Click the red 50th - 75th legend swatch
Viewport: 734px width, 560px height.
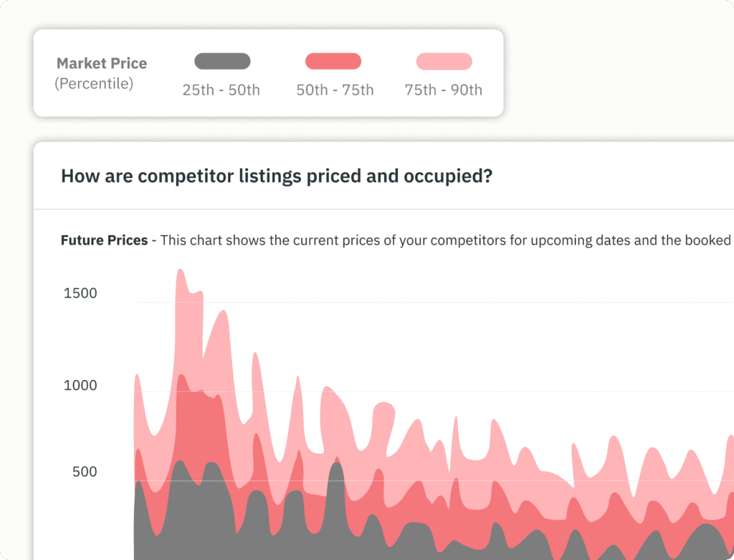point(333,61)
